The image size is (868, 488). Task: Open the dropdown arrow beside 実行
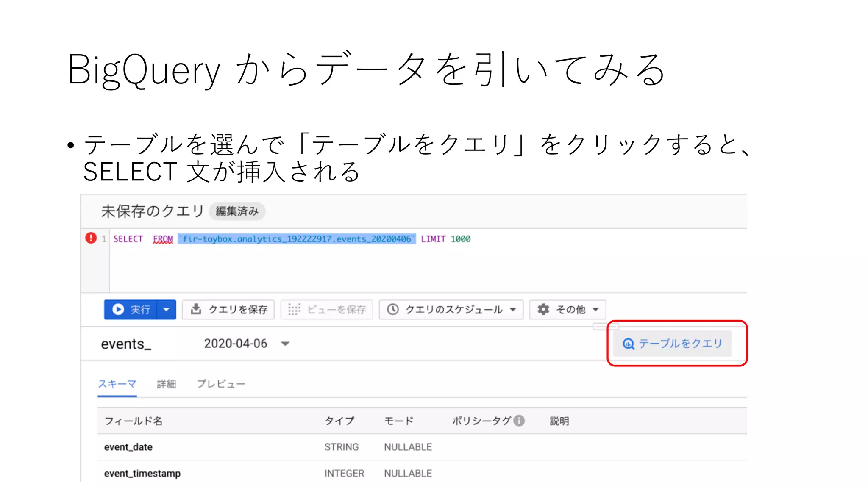tap(167, 309)
